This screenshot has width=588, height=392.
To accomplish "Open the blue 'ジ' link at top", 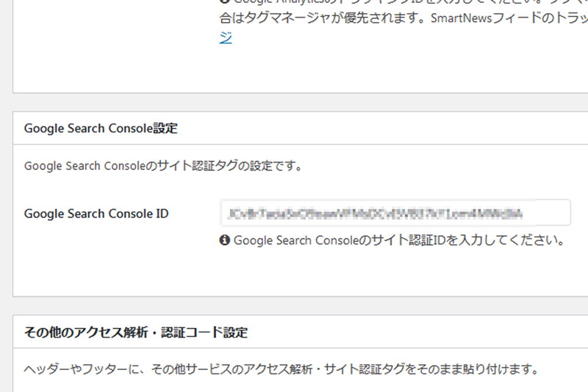I will pyautogui.click(x=226, y=38).
